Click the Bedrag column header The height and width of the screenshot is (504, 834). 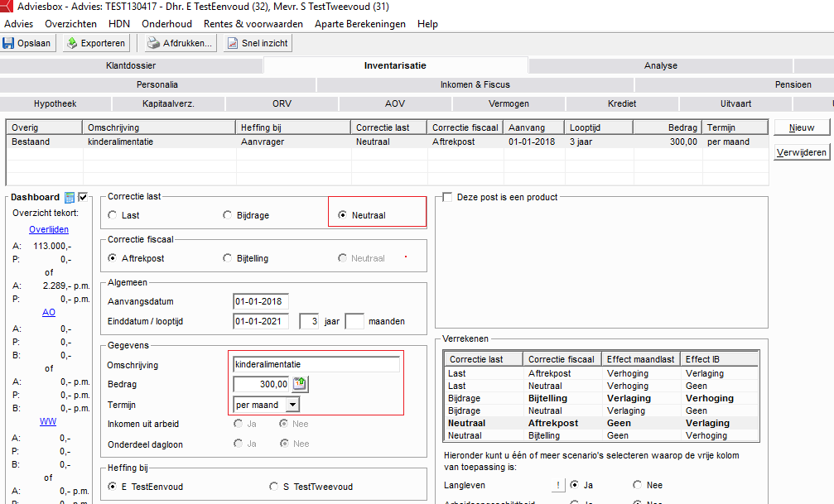tap(667, 127)
